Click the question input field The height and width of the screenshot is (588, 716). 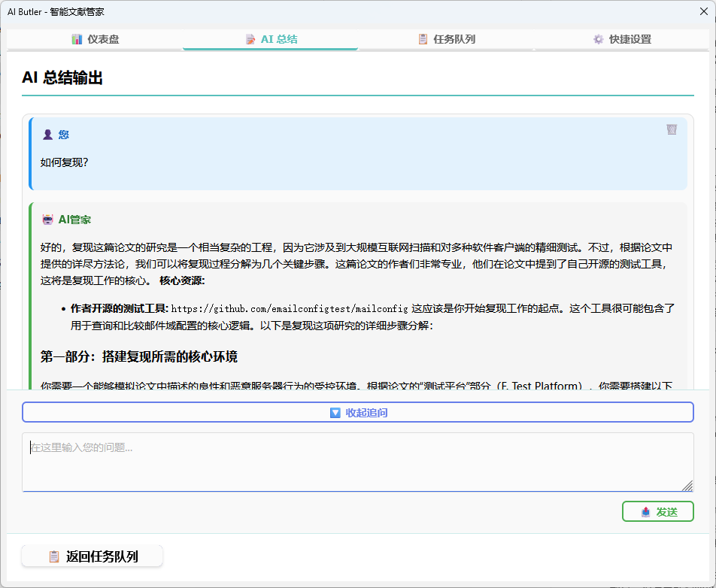coord(358,460)
